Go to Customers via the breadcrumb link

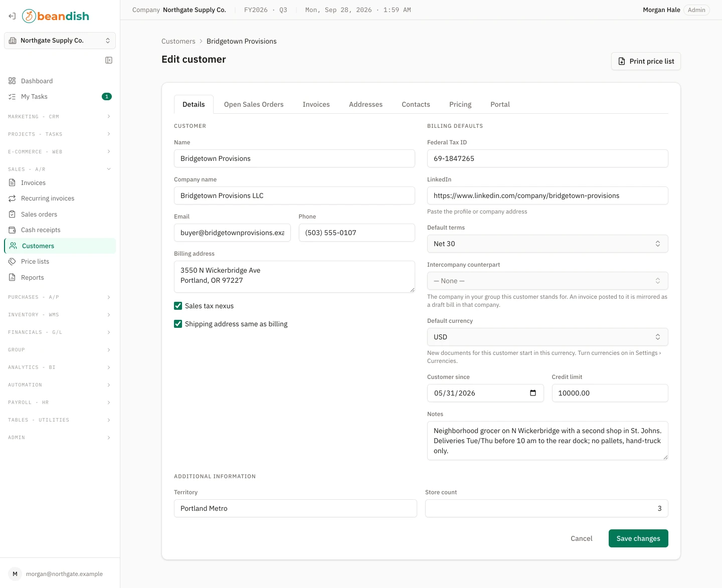tap(178, 41)
